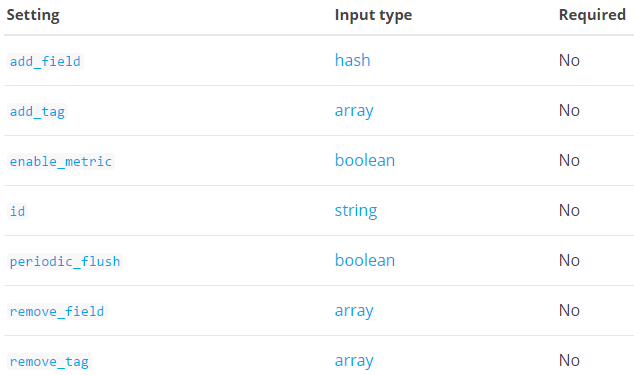Click boolean type link for periodic_flush
Screen dimensions: 634x375
pos(365,260)
